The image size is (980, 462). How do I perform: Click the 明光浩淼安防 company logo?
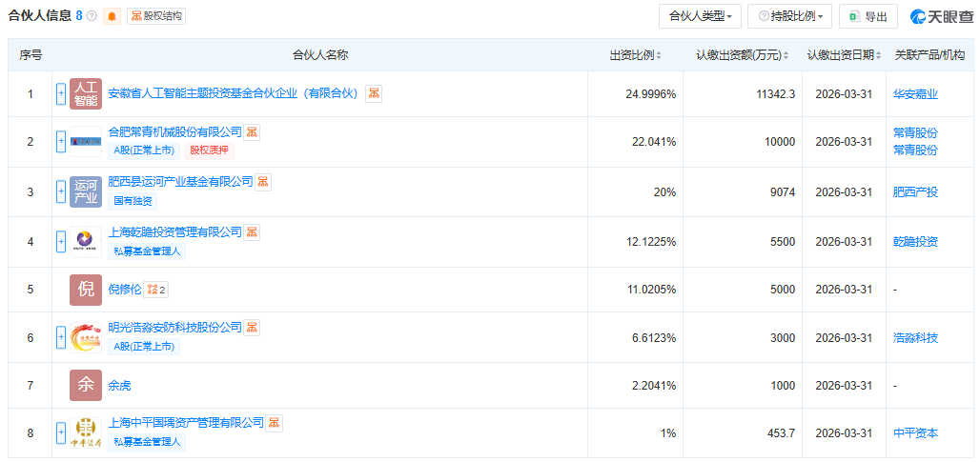point(86,338)
